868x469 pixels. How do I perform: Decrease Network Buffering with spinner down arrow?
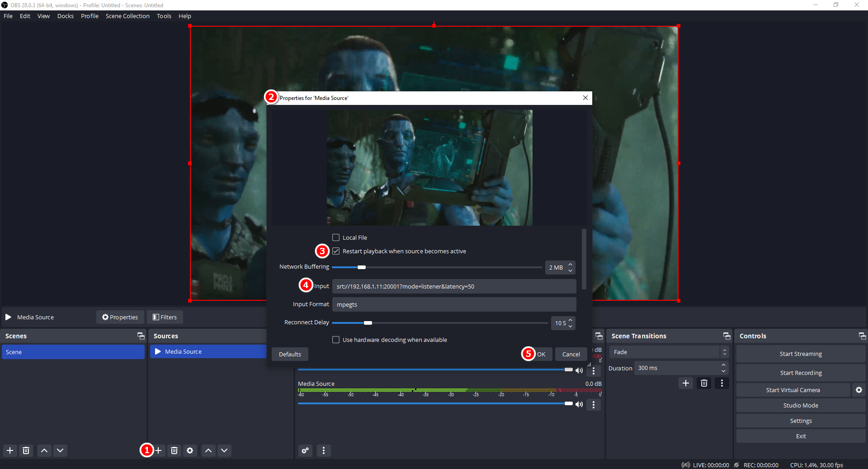(x=571, y=270)
